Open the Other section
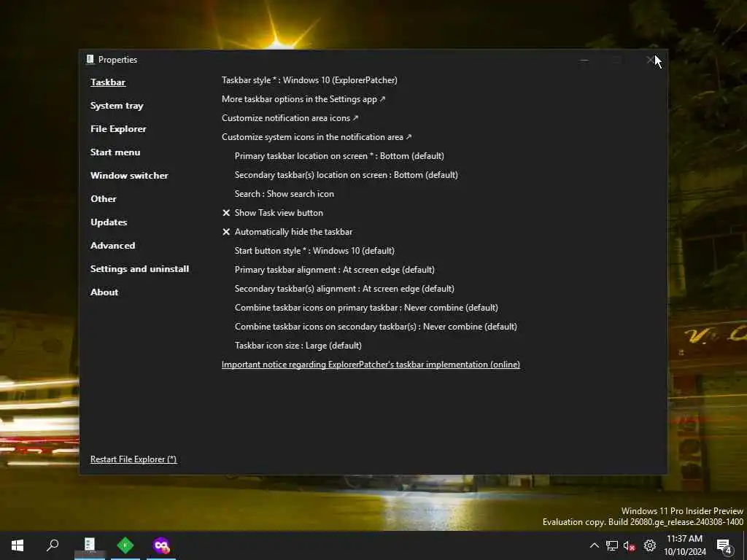 [104, 198]
